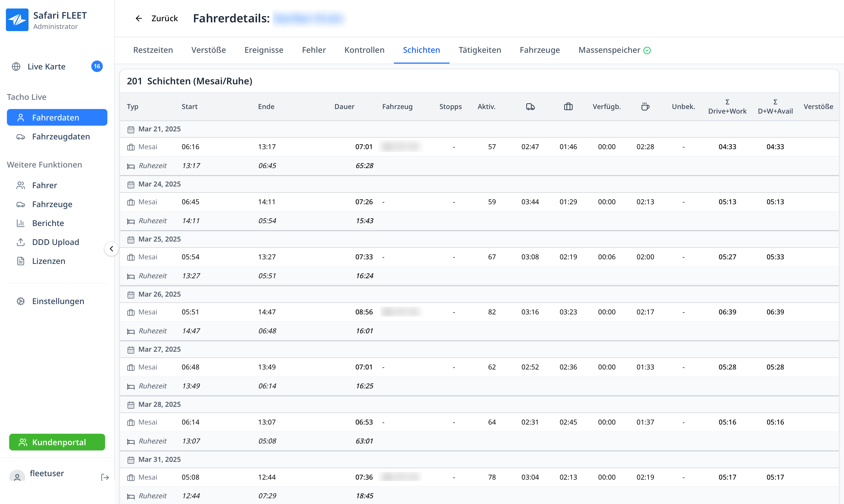This screenshot has width=844, height=504.
Task: Open the Verstöße tab
Action: (208, 50)
